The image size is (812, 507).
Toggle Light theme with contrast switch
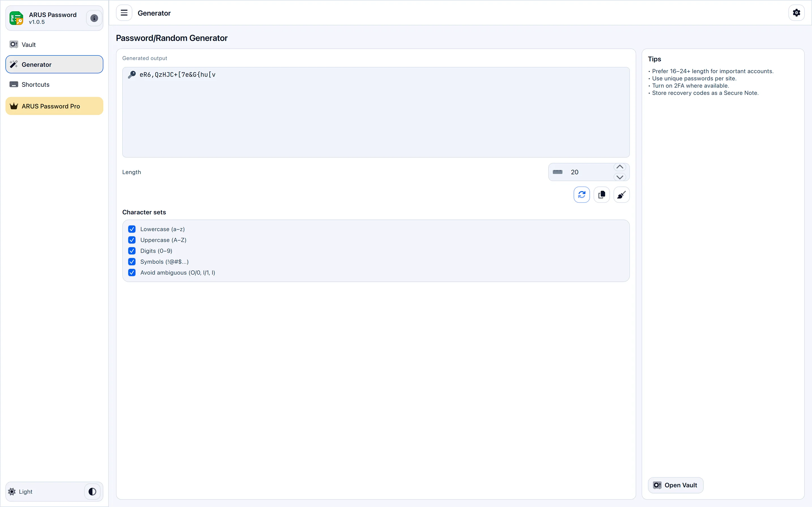(x=92, y=491)
